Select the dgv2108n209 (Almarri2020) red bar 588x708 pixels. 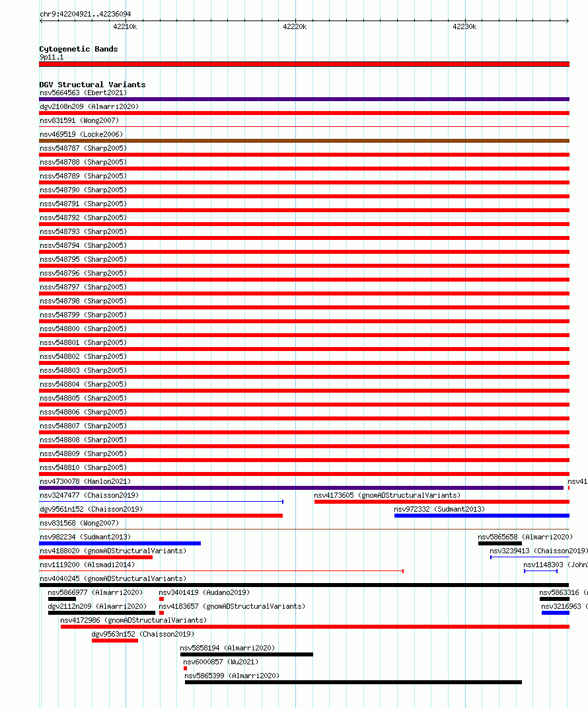point(304,113)
